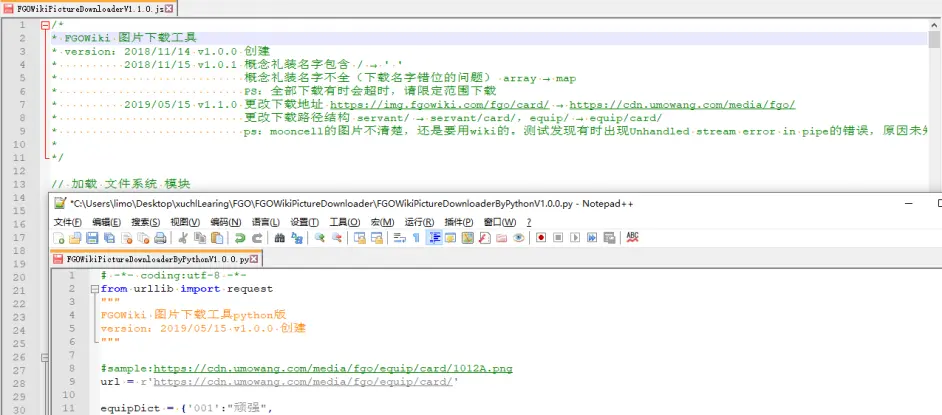Open the sample 1012A.png URL link
This screenshot has height=415, width=942.
point(333,368)
